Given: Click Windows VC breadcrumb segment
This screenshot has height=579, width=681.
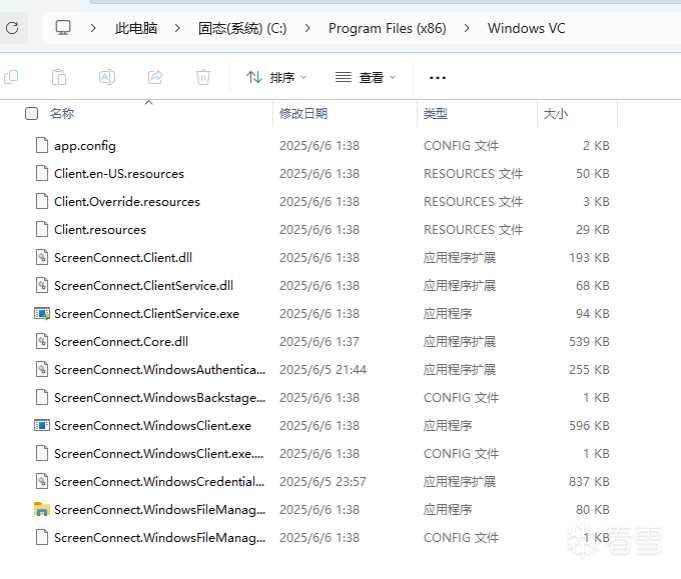Looking at the screenshot, I should point(526,28).
